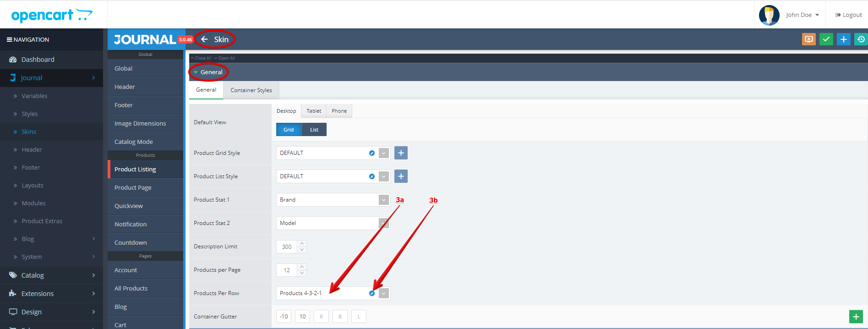The image size is (868, 329).
Task: Switch to the Container Styles tab
Action: 251,90
